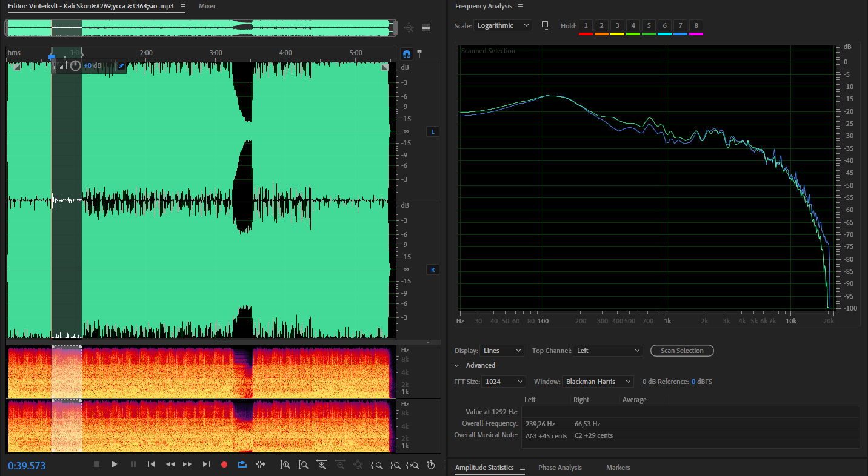868x476 pixels.
Task: Toggle the Loop Playback icon
Action: point(242,464)
